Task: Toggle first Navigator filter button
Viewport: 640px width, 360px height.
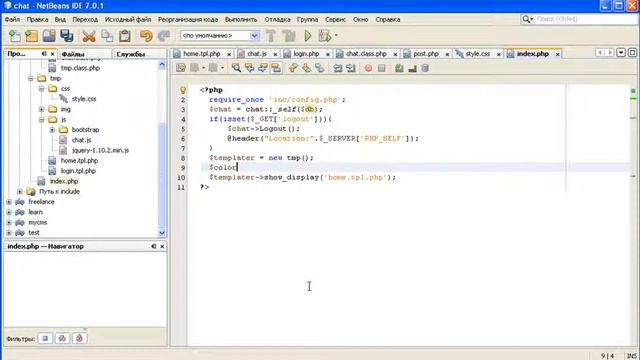Action: (45, 338)
